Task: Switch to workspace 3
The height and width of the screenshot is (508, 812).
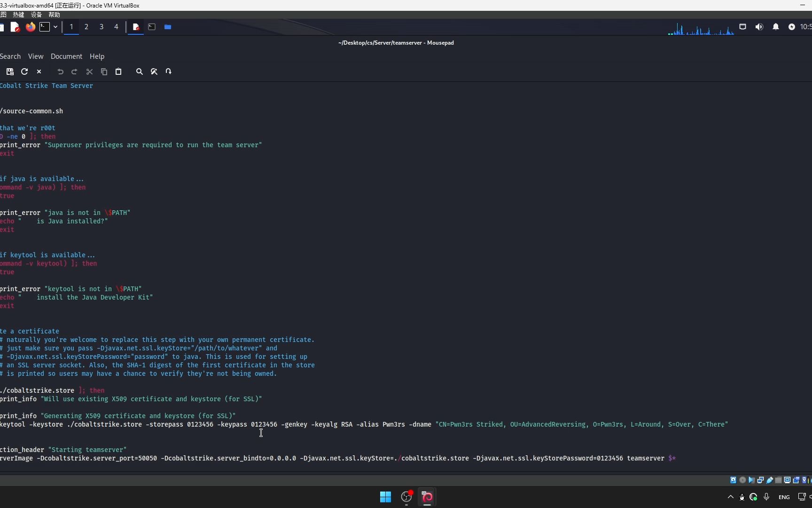Action: click(x=101, y=27)
